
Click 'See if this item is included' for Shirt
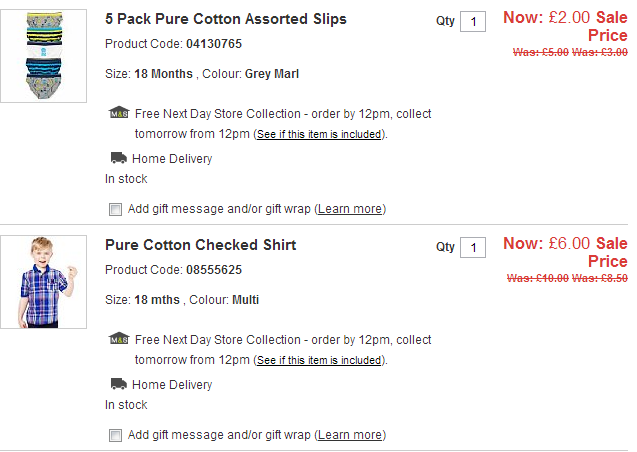pyautogui.click(x=319, y=360)
